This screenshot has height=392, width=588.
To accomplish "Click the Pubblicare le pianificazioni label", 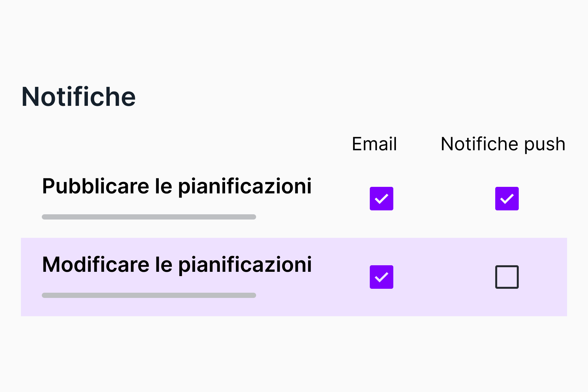I will (177, 186).
